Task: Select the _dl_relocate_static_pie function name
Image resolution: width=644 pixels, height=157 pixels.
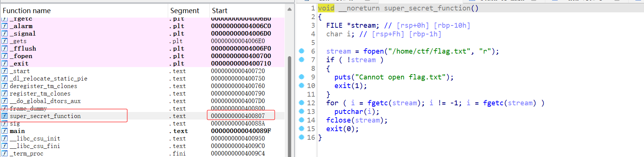Action: (48, 79)
